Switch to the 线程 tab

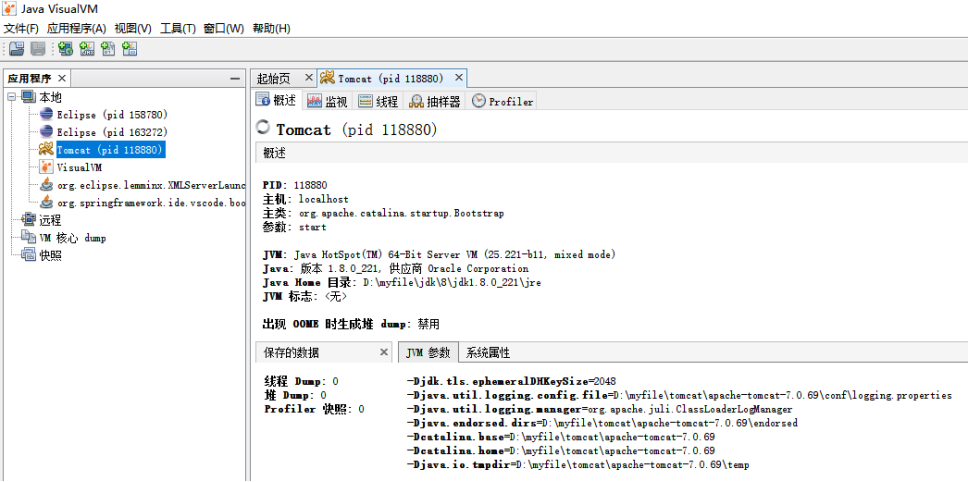[378, 101]
